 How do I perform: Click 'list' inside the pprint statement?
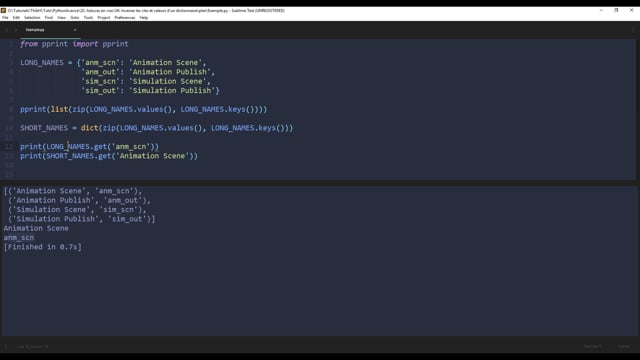coord(59,109)
